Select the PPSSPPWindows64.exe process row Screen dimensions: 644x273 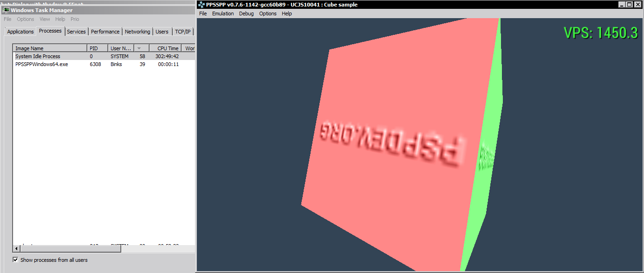coord(42,64)
